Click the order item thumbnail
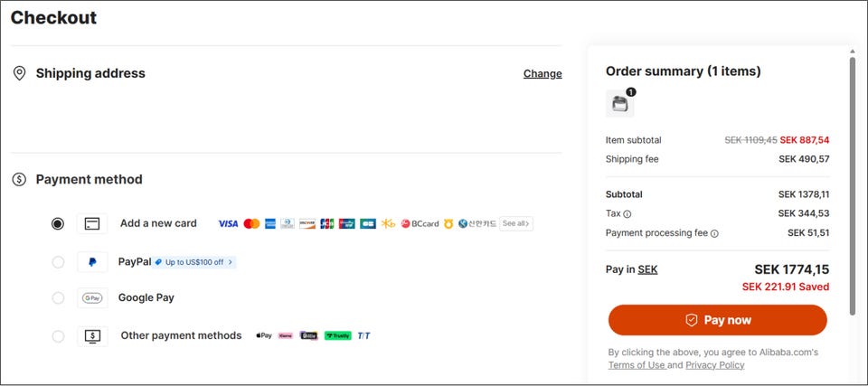 coord(620,104)
